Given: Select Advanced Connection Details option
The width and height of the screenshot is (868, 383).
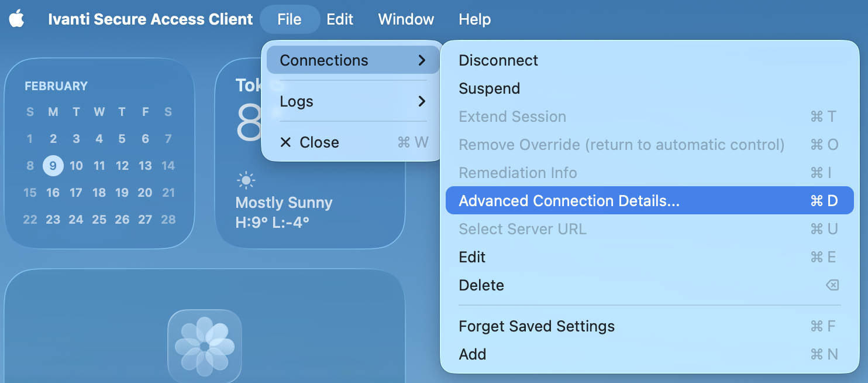Looking at the screenshot, I should point(569,201).
